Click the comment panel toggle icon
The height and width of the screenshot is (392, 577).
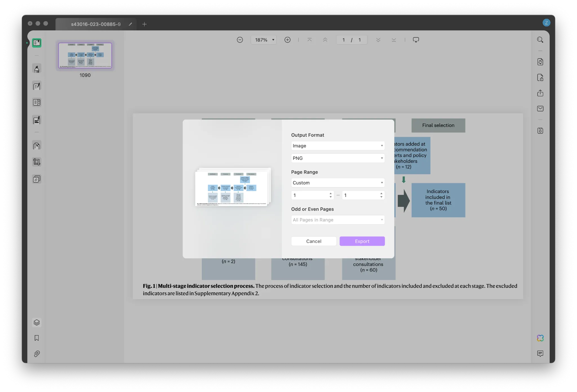540,353
